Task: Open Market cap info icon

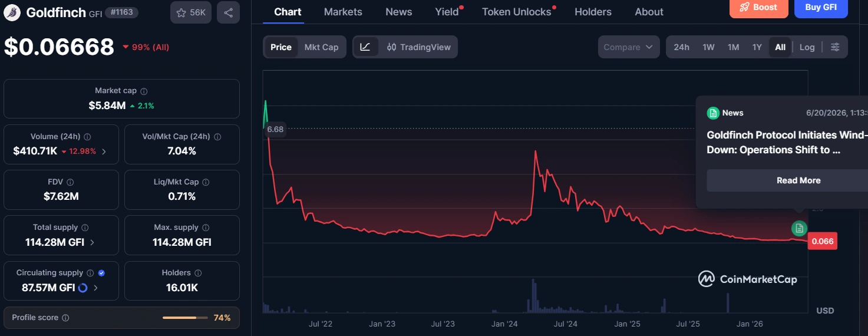Action: pos(144,91)
